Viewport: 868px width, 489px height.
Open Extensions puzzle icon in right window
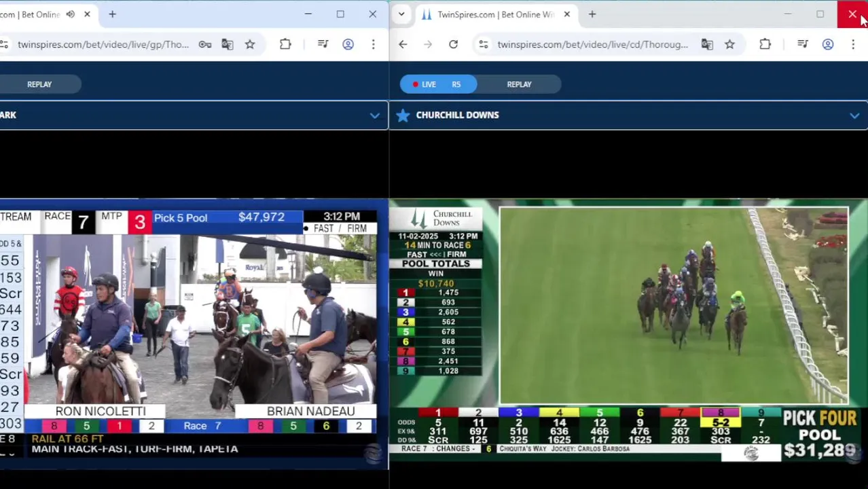[765, 45]
